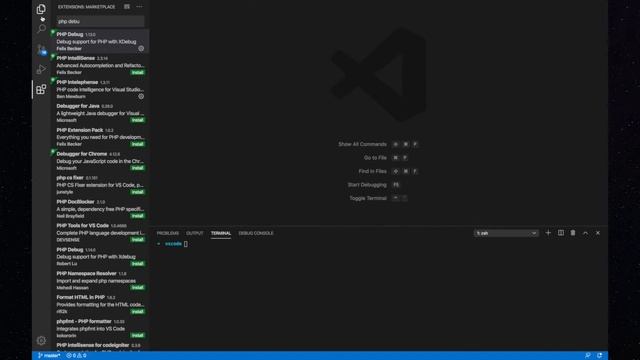Select PHP Intelephense extension entry
The width and height of the screenshot is (640, 360).
coord(100,89)
